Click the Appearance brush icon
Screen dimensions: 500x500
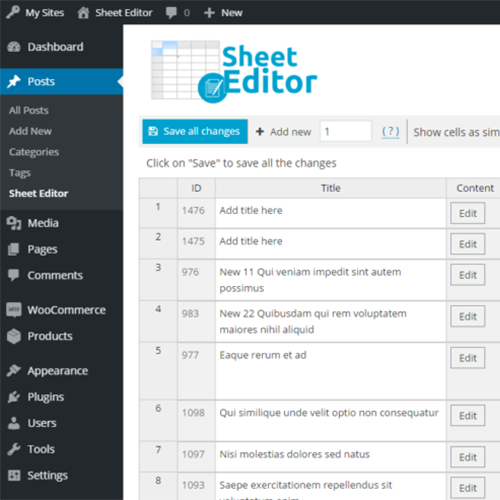click(x=14, y=371)
